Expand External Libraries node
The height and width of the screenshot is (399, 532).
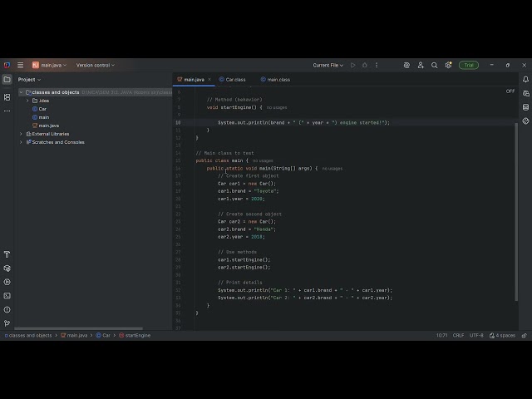tap(21, 134)
